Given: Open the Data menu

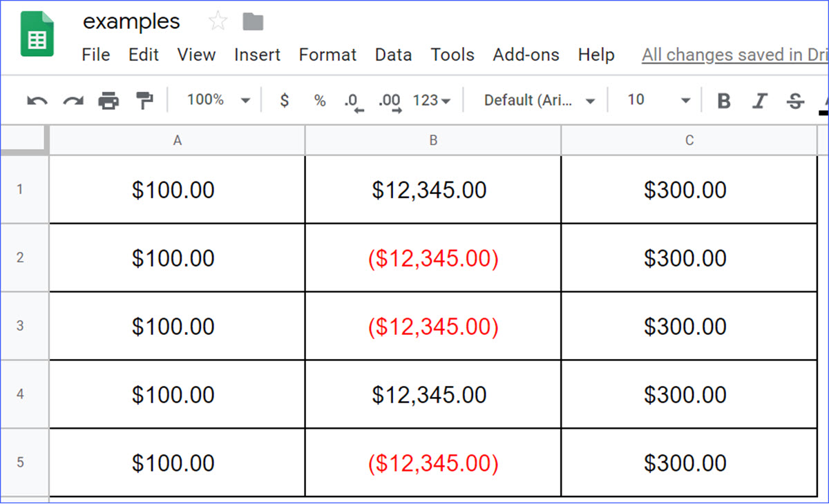Looking at the screenshot, I should (x=393, y=55).
